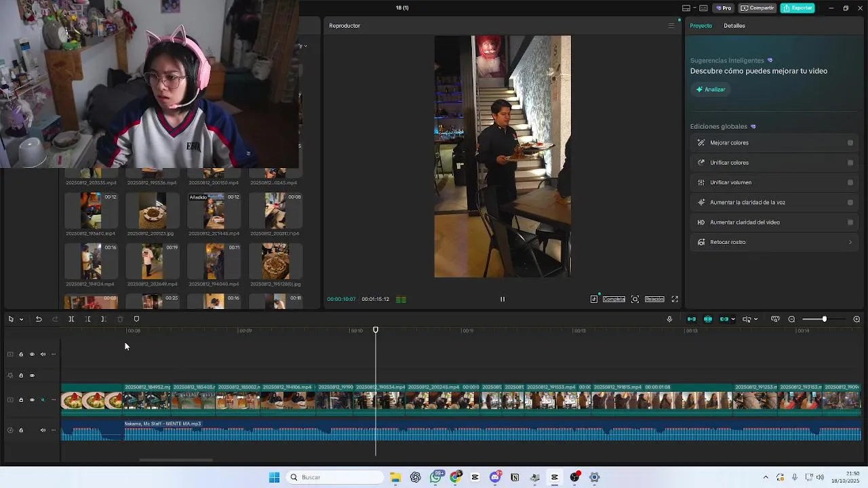This screenshot has width=868, height=488.
Task: Undo the last timeline edit
Action: [x=39, y=319]
